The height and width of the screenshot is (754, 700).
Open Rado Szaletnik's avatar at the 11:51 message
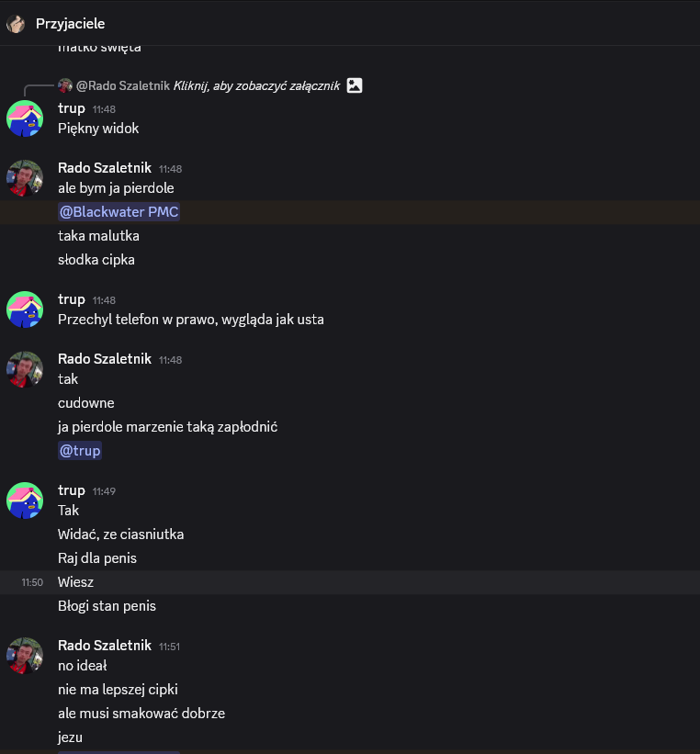(25, 655)
